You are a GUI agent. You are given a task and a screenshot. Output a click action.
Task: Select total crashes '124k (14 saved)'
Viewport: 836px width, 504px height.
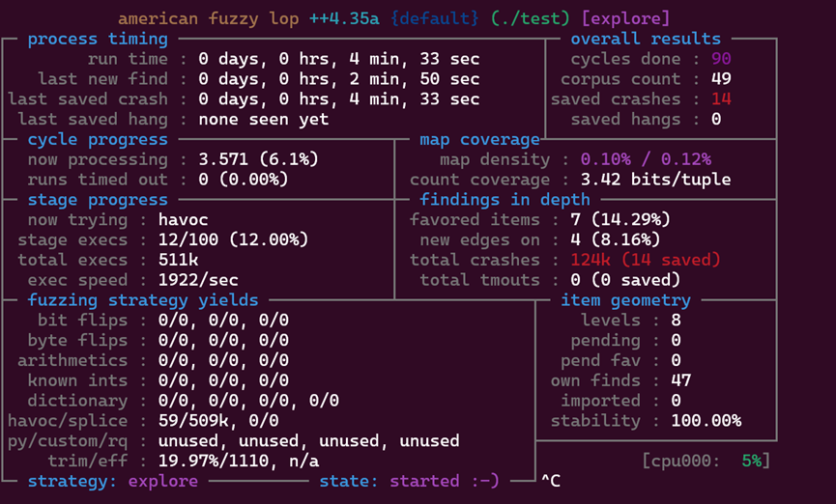646,261
